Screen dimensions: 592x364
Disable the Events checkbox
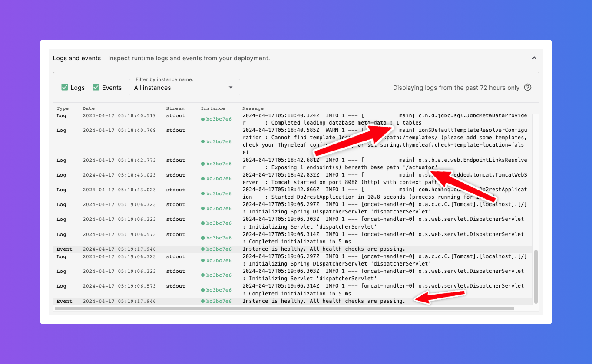click(x=96, y=87)
